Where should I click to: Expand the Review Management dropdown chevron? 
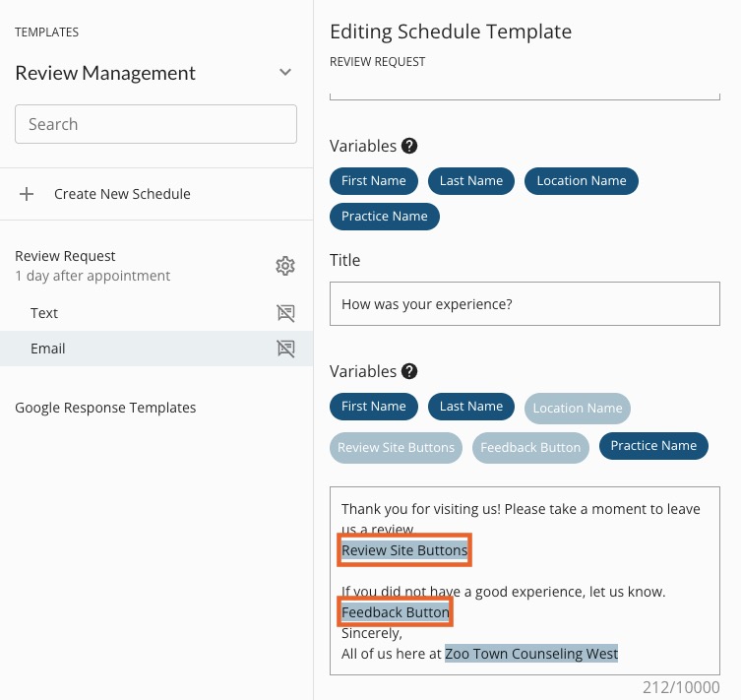coord(285,73)
